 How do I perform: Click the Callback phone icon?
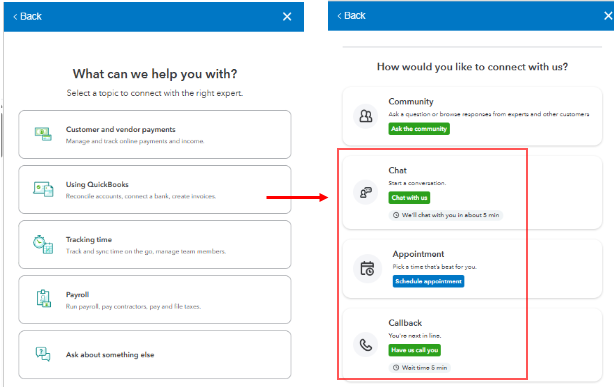point(366,345)
